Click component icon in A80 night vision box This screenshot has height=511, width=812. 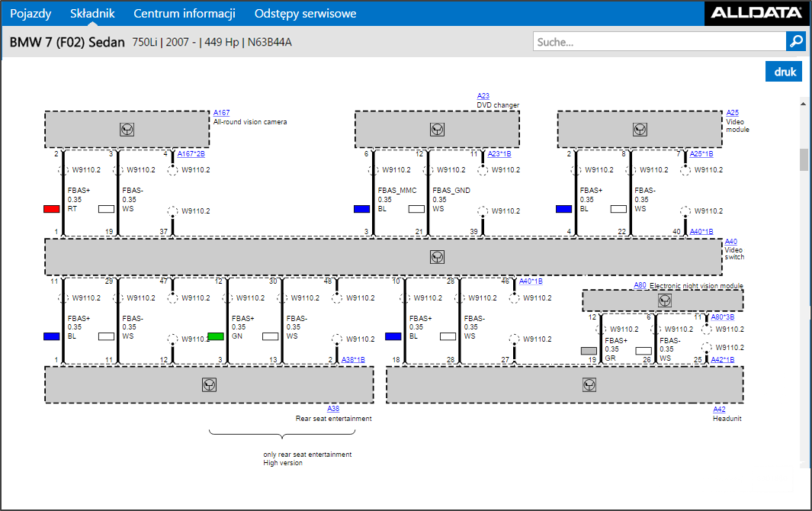pos(664,300)
